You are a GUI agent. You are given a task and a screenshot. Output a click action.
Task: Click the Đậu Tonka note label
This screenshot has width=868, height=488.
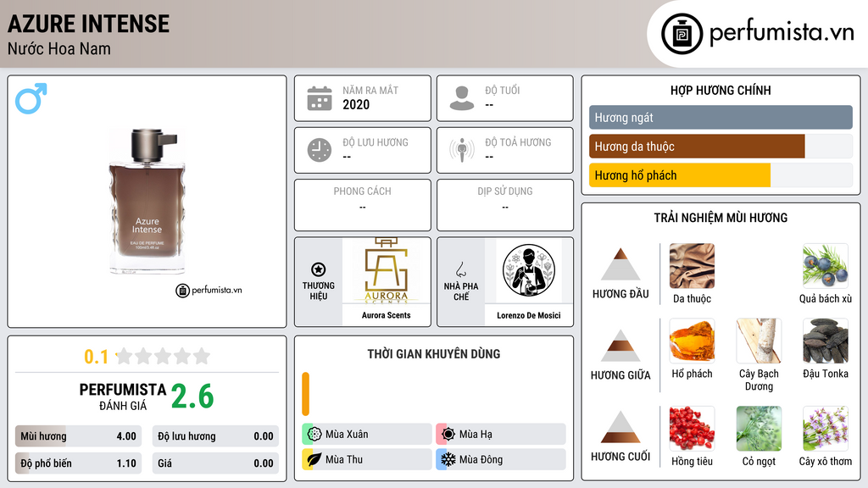(x=826, y=374)
